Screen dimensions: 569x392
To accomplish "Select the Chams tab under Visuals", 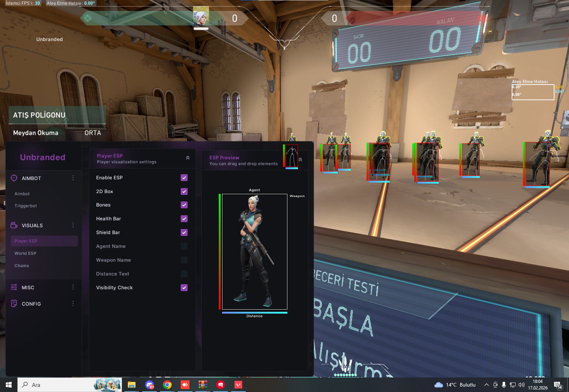I will [x=22, y=266].
